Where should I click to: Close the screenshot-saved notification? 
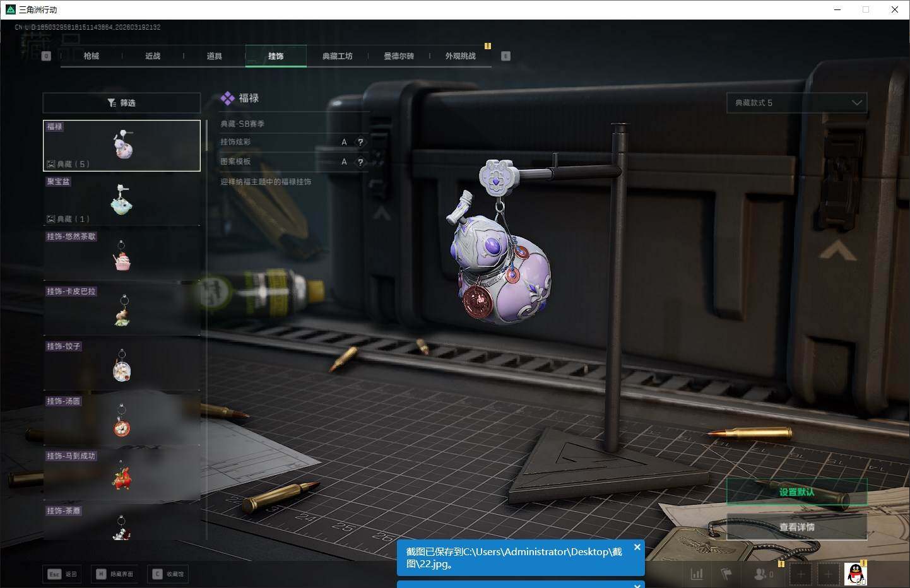637,547
